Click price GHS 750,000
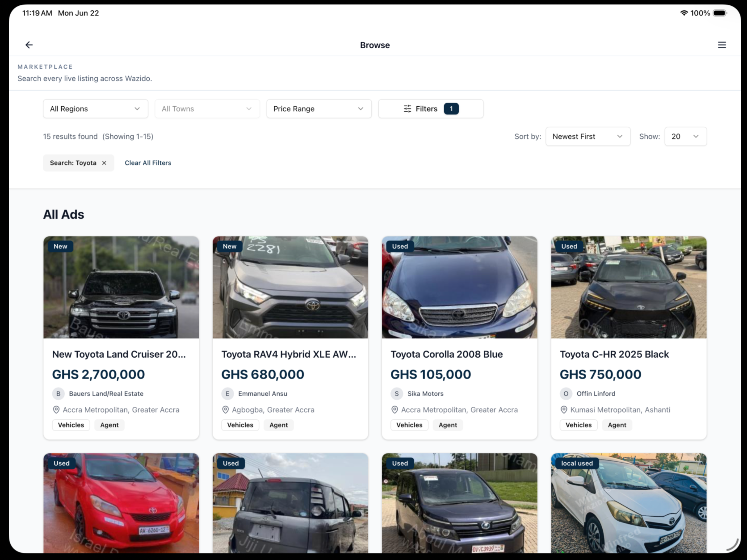 click(600, 374)
